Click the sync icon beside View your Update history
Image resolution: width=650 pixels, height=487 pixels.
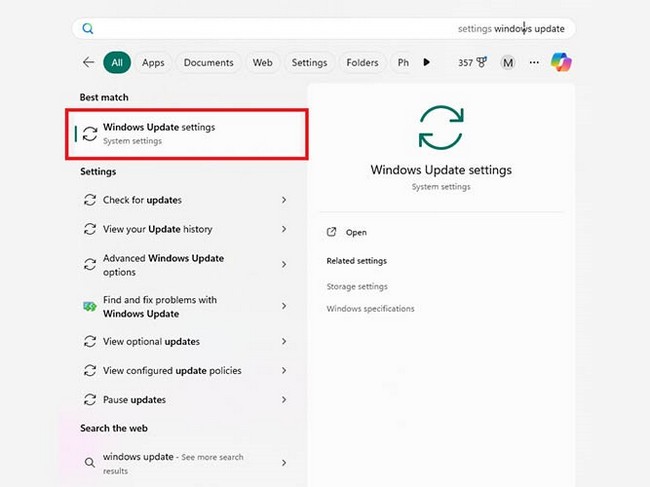[x=90, y=229]
